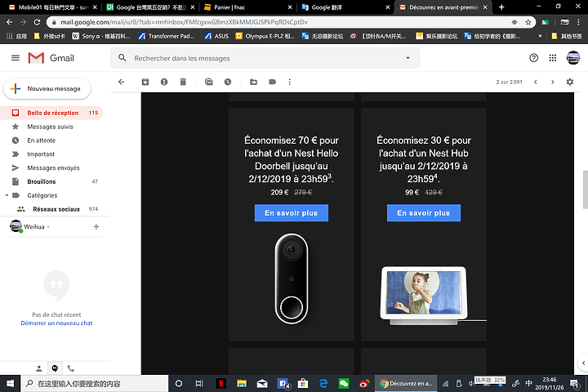Go back to inbox with back arrow
The image size is (588, 392).
click(x=121, y=82)
